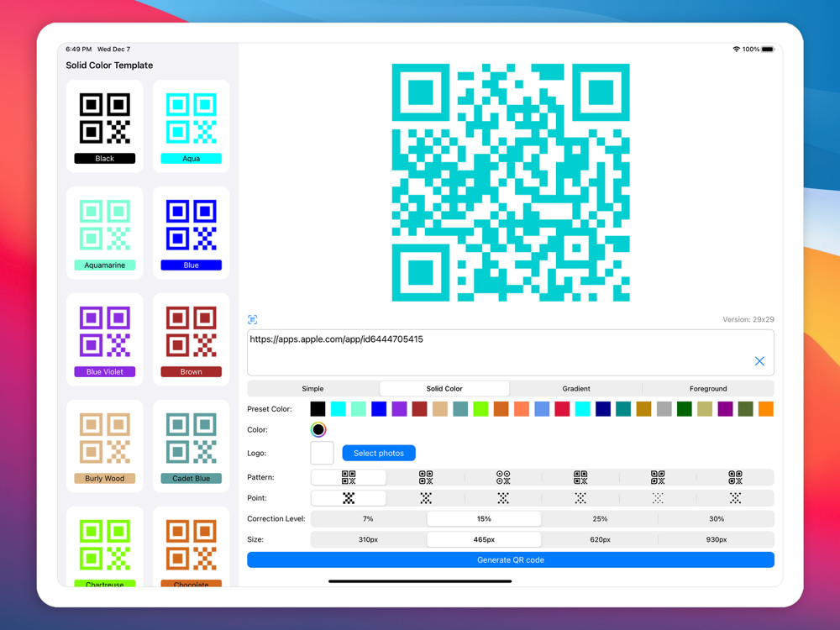Click the battery status icon

[768, 50]
